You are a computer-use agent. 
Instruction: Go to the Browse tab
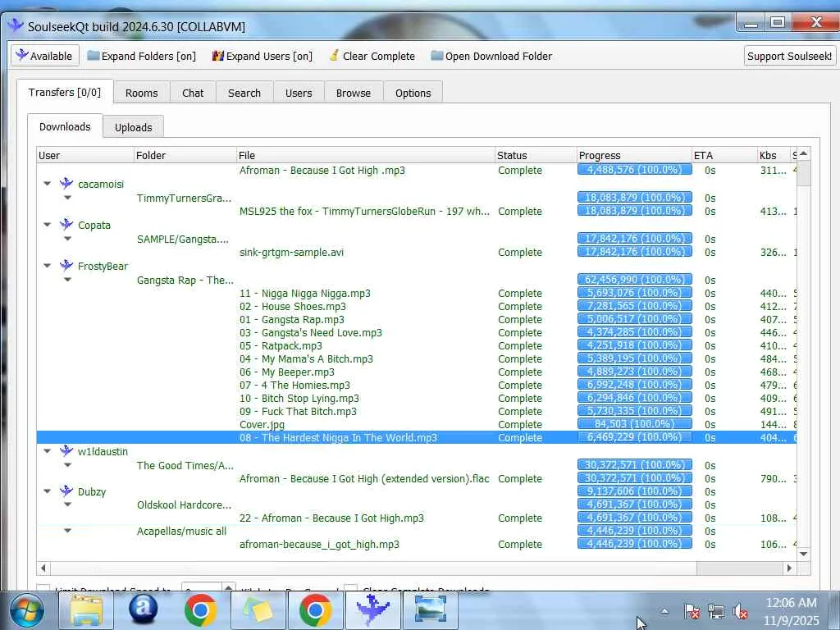click(x=354, y=93)
